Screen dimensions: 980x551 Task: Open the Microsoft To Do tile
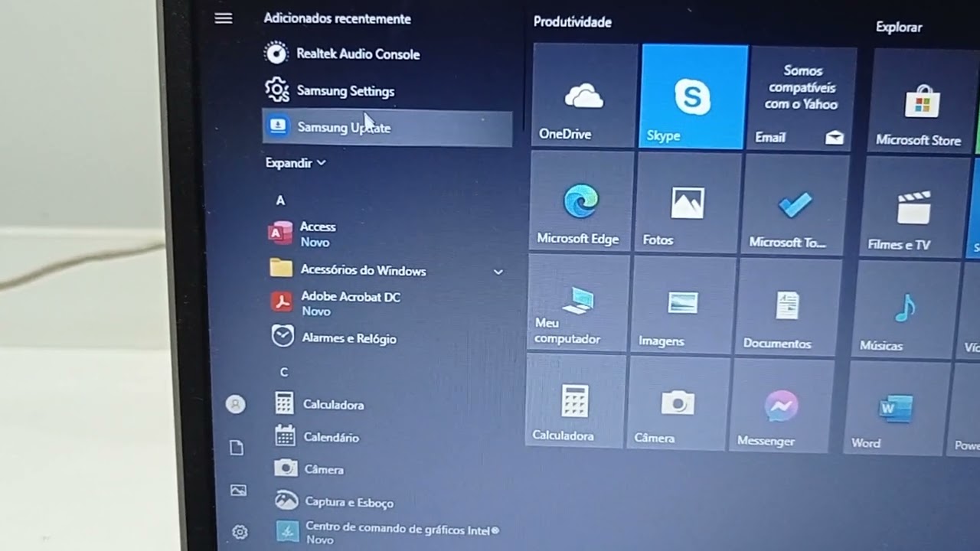click(x=796, y=204)
